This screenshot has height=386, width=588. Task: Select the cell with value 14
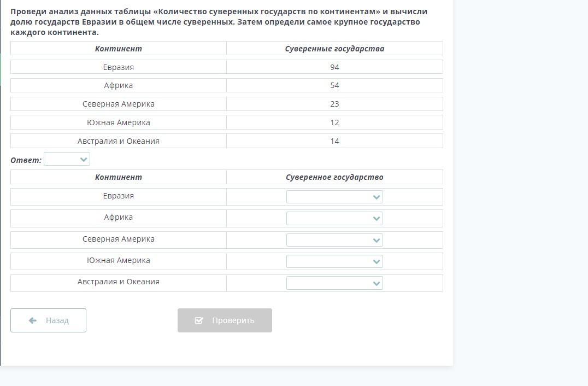pyautogui.click(x=334, y=141)
